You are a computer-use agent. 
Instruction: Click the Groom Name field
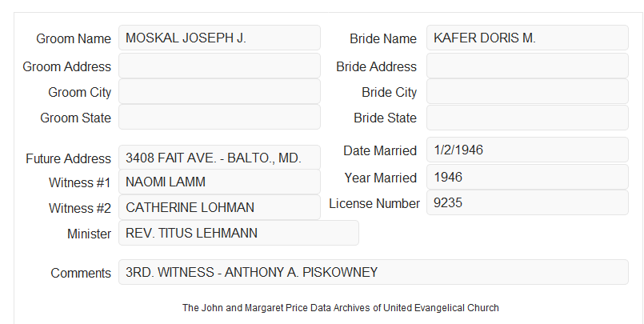pos(219,38)
